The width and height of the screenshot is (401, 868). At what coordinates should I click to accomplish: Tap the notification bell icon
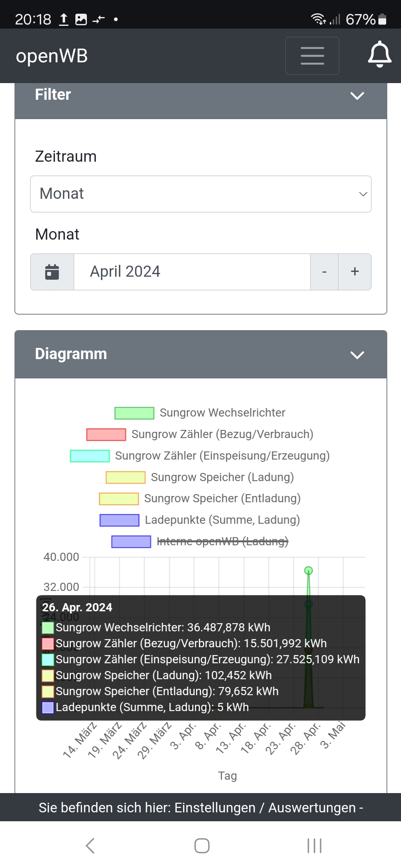(379, 55)
